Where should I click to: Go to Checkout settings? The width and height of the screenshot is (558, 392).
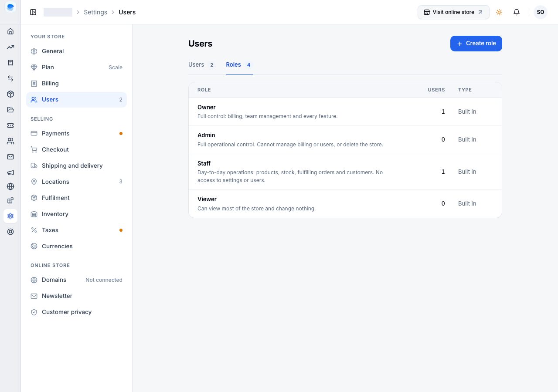[77, 150]
